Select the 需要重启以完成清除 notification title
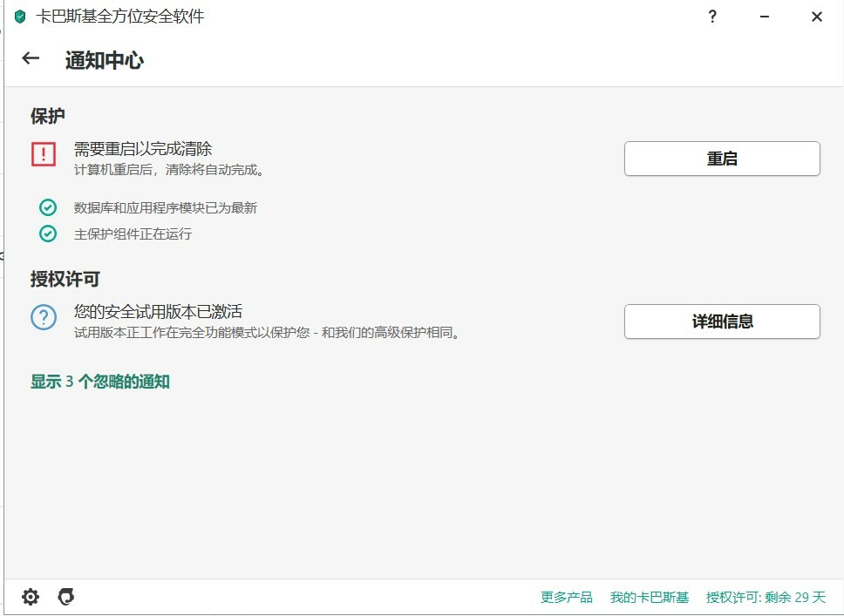This screenshot has height=616, width=844. pos(143,148)
